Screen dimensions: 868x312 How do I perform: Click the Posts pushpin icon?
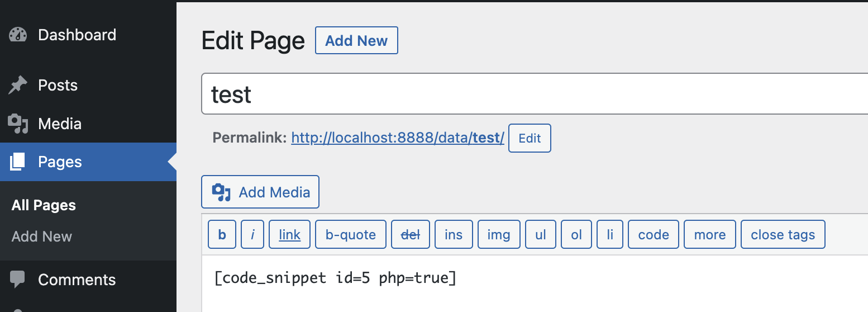[x=18, y=85]
